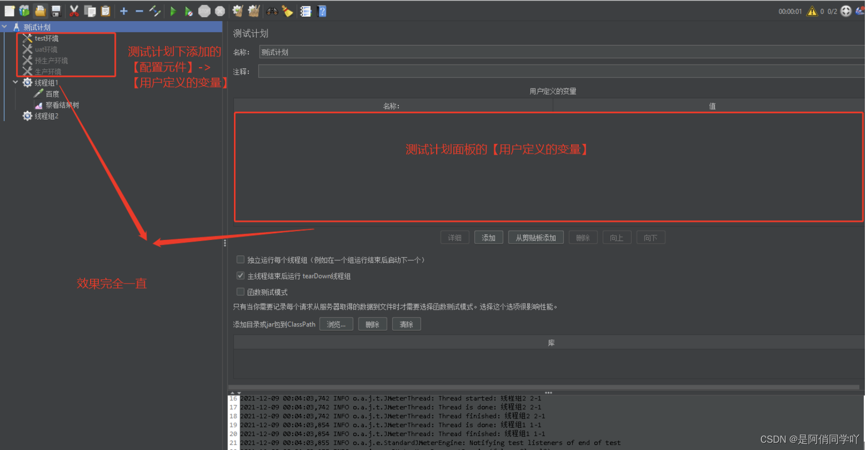This screenshot has width=868, height=450.
Task: Cut the selected element with the scissors icon
Action: tap(74, 11)
